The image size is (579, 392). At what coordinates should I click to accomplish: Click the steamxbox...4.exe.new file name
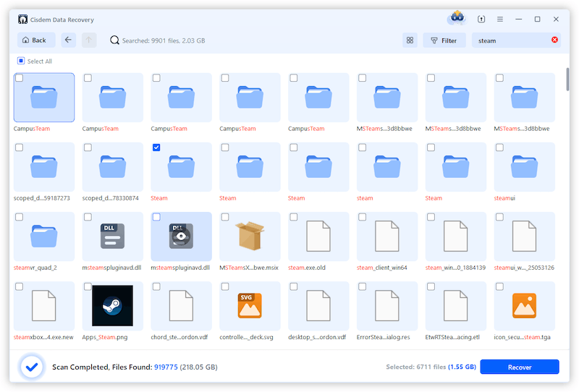coord(43,337)
